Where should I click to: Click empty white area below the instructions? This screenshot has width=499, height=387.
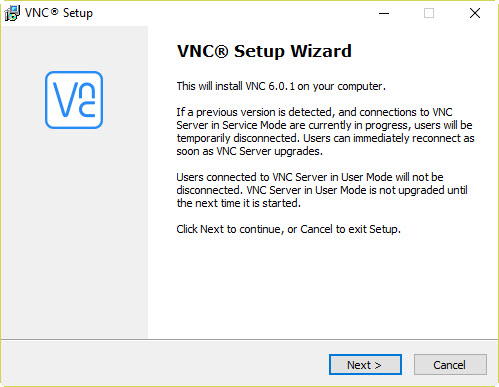pyautogui.click(x=323, y=287)
